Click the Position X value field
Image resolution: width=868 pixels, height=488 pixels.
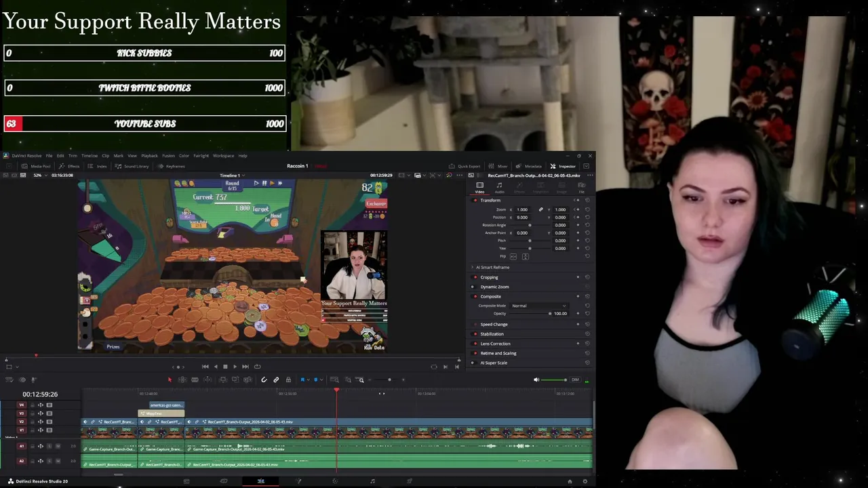tap(522, 217)
